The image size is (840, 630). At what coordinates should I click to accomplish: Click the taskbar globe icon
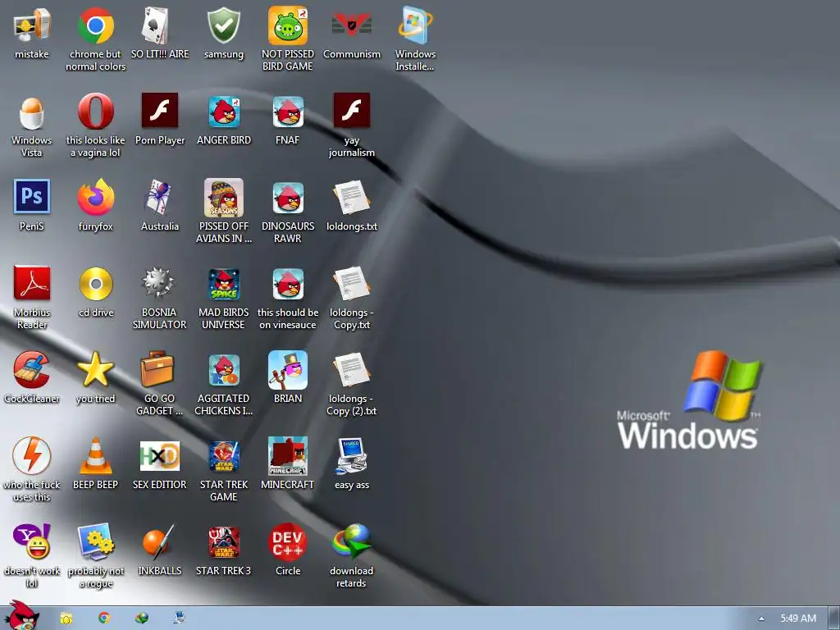(141, 619)
